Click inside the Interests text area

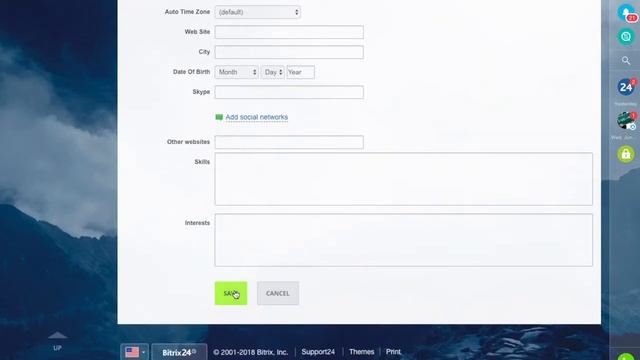click(x=404, y=240)
